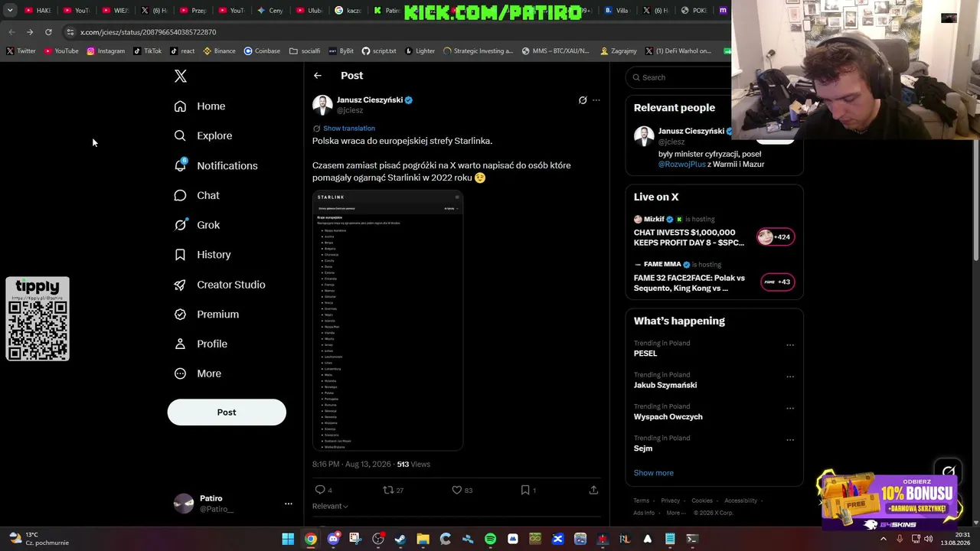Show hidden system tray icons

coord(884,539)
